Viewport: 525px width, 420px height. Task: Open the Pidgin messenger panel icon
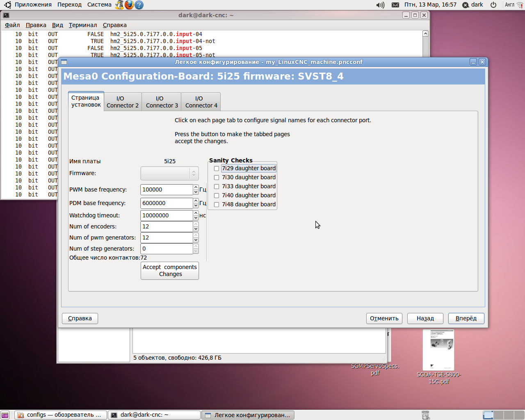pyautogui.click(x=119, y=5)
